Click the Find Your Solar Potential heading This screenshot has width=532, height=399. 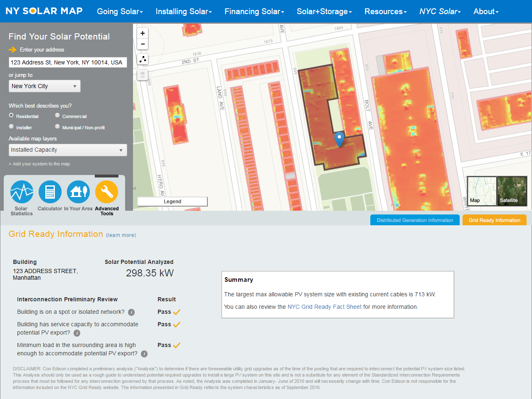click(59, 37)
